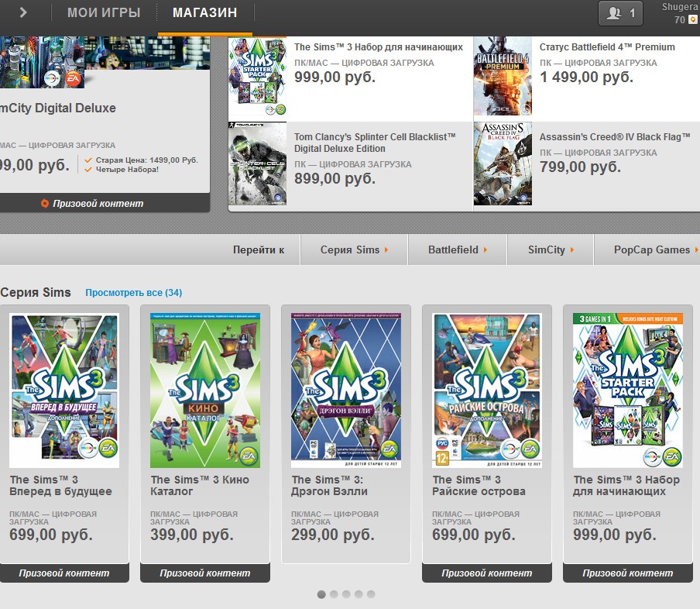Open the Sims 3 Кино Каталог cover
The width and height of the screenshot is (700, 609).
coord(205,391)
